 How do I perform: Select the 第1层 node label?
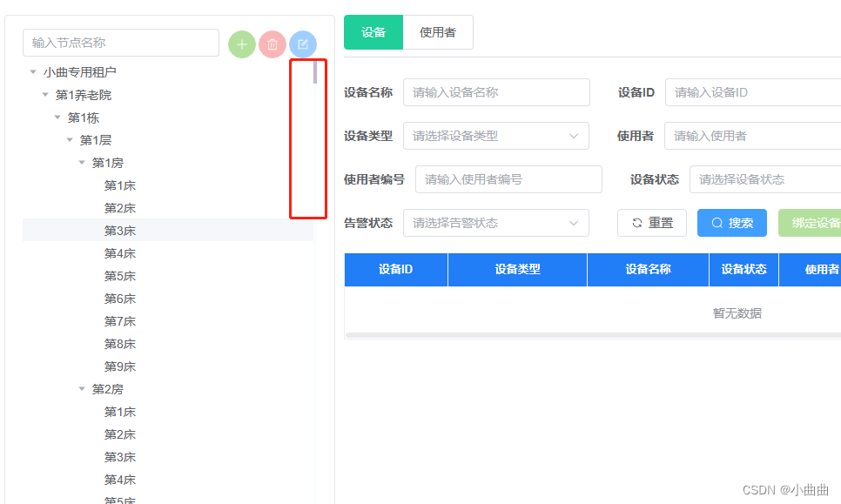pyautogui.click(x=96, y=140)
